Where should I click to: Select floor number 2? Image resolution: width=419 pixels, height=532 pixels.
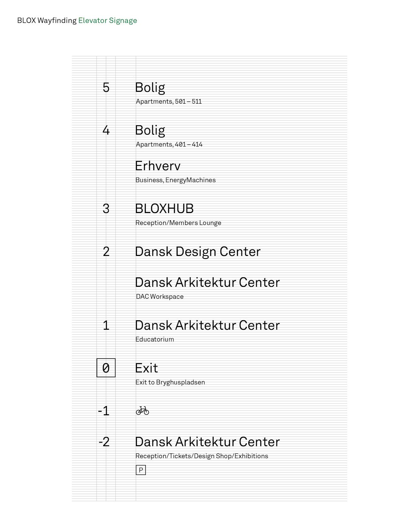click(106, 251)
